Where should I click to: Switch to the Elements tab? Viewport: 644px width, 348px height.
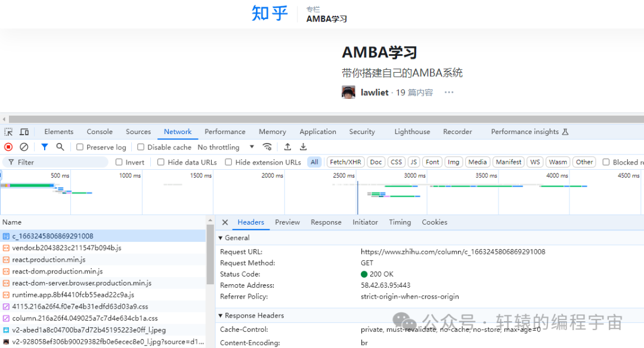tap(58, 132)
